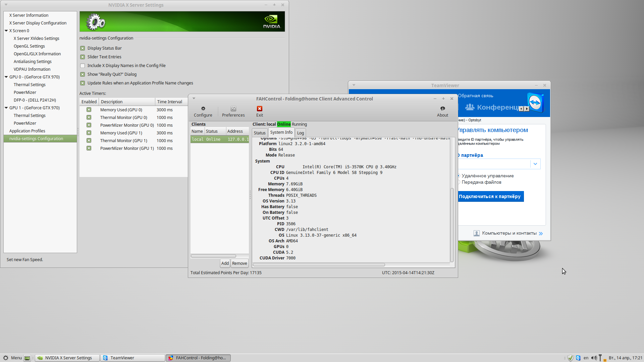The height and width of the screenshot is (362, 644).
Task: Click the blue connect to partner button
Action: point(489,196)
